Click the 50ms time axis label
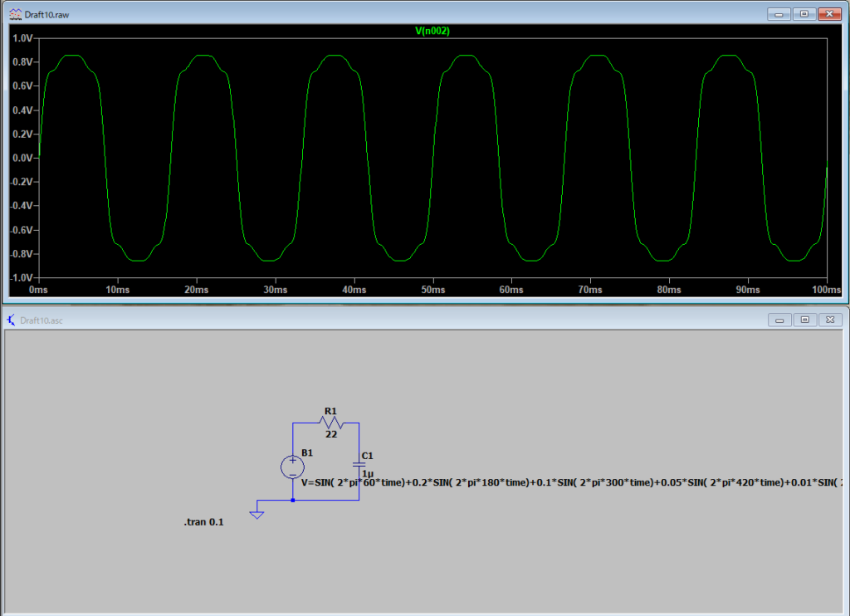Image resolution: width=850 pixels, height=616 pixels. click(432, 290)
